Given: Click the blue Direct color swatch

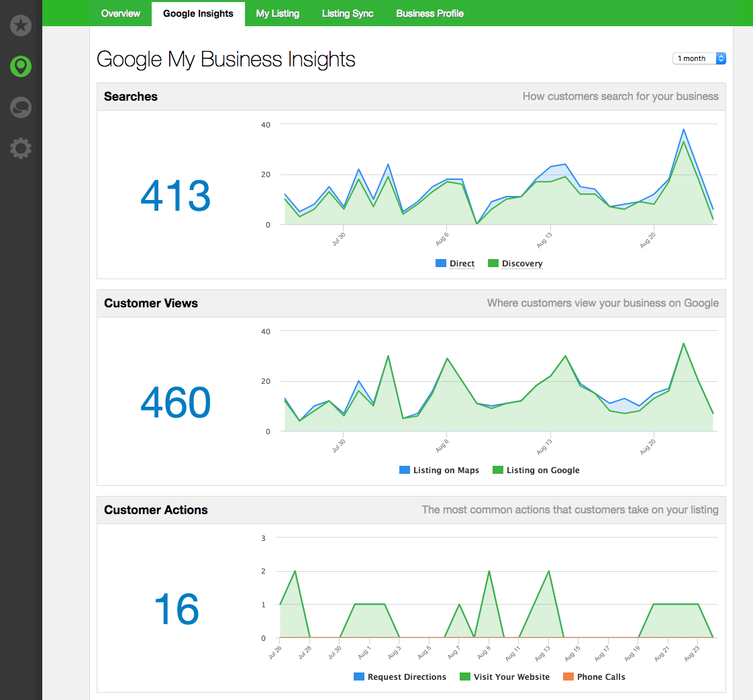Looking at the screenshot, I should pyautogui.click(x=440, y=263).
